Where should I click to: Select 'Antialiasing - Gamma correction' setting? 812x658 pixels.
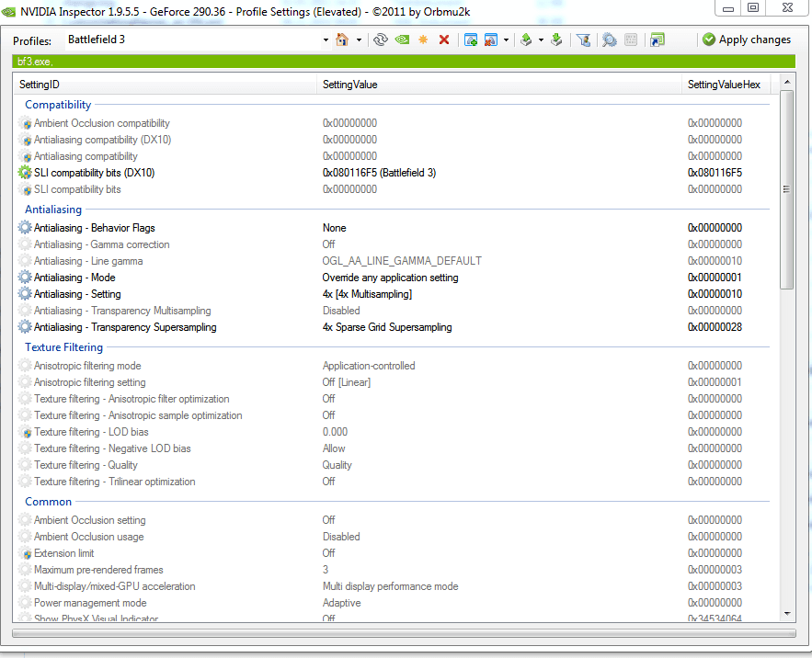pyautogui.click(x=101, y=244)
